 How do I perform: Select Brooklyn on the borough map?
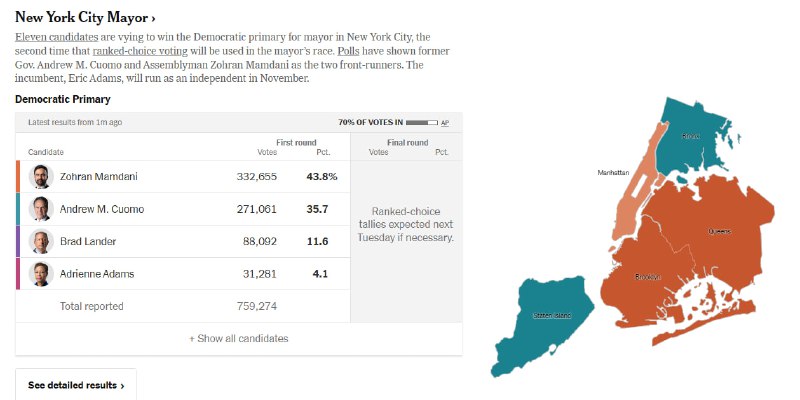pyautogui.click(x=648, y=277)
